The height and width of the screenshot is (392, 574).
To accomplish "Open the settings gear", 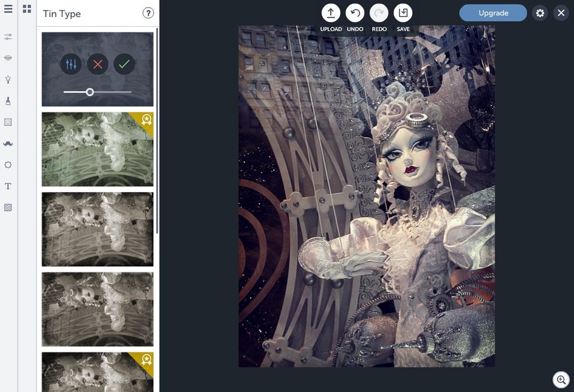I will 540,13.
